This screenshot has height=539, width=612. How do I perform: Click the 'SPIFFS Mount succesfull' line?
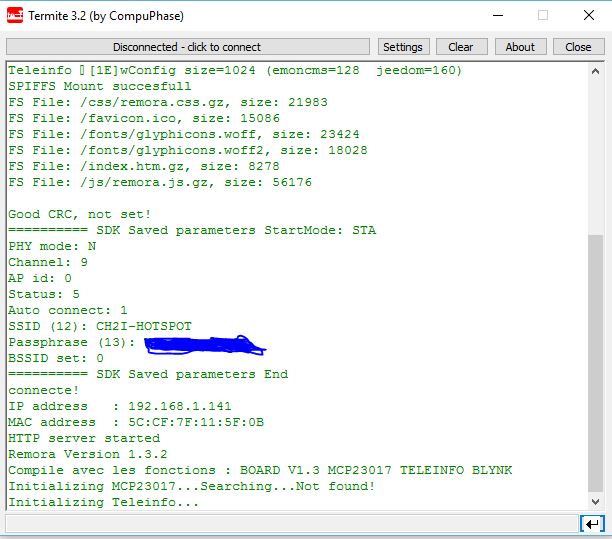[x=100, y=86]
